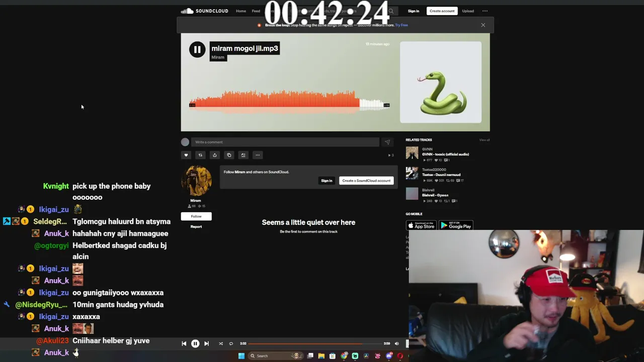Go to Home in SoundCloud navigation
The width and height of the screenshot is (644, 362).
[x=241, y=11]
